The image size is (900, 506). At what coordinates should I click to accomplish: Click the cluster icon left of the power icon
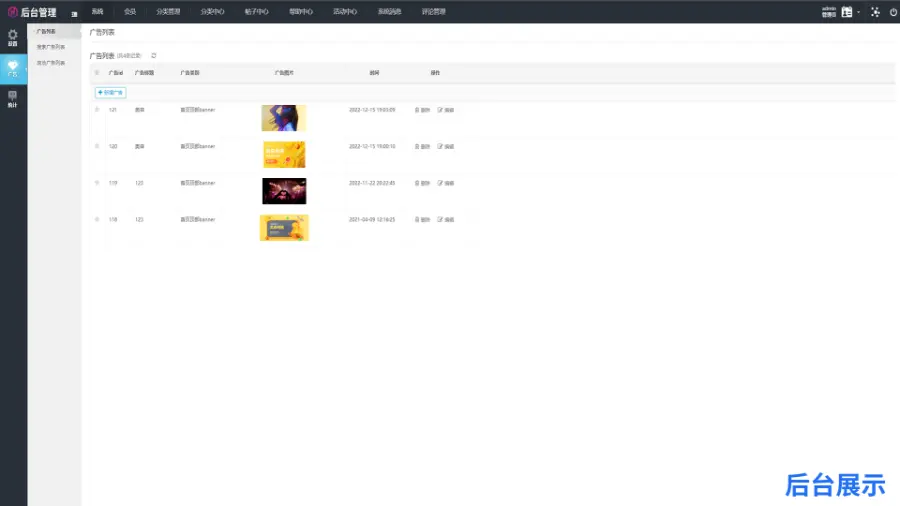point(875,12)
